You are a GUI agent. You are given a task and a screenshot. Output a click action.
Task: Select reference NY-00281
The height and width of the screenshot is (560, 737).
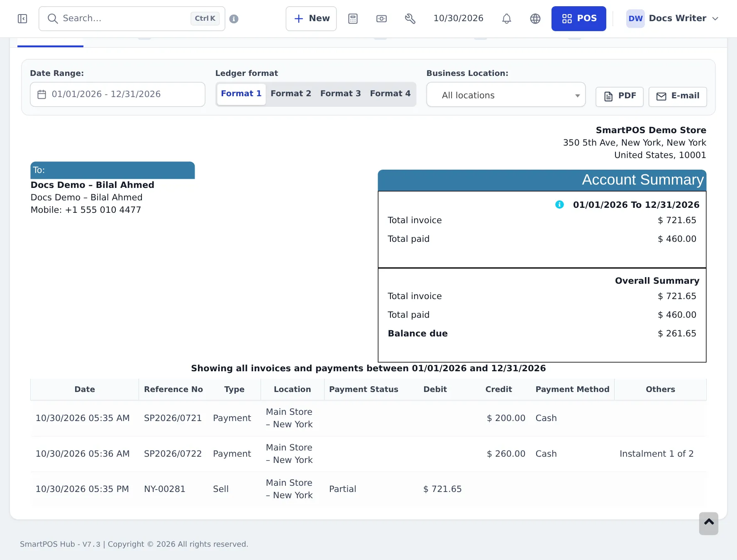165,489
